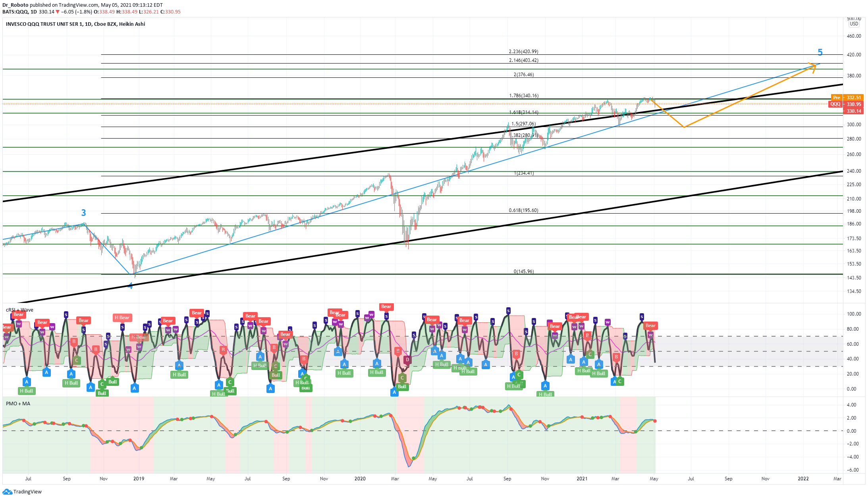Click the 60.00 tick on the cRSI axis

point(854,344)
